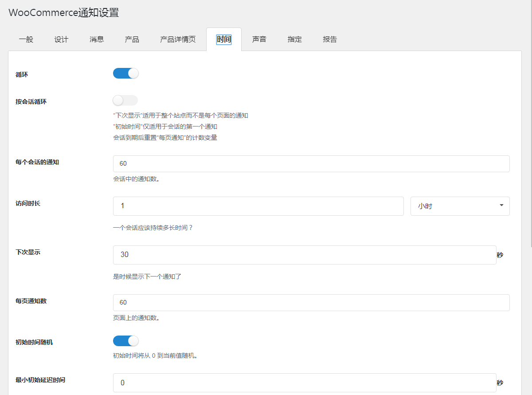The width and height of the screenshot is (532, 395).
Task: Select the 产品 tab
Action: pos(132,39)
